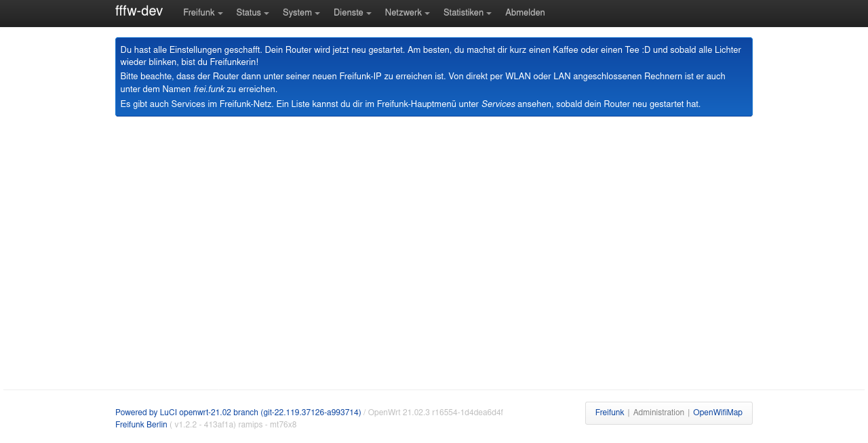Open the Statistiken menu
The height and width of the screenshot is (443, 868).
pyautogui.click(x=463, y=13)
